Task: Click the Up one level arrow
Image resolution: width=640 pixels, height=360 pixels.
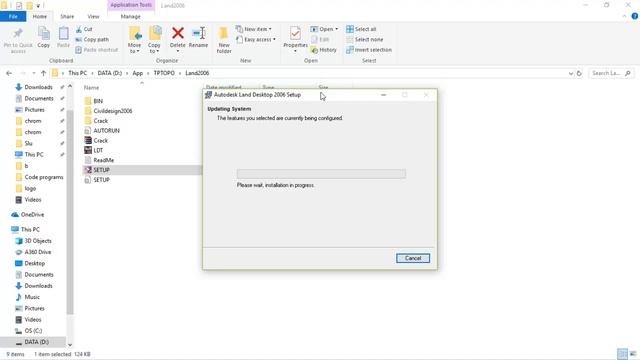Action: (43, 73)
